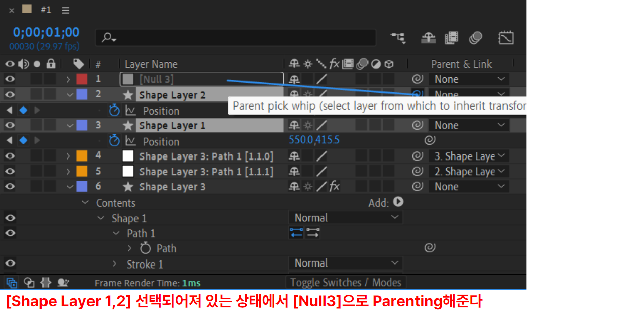
Task: Enable the composition Frame Blending switch
Action: (451, 37)
